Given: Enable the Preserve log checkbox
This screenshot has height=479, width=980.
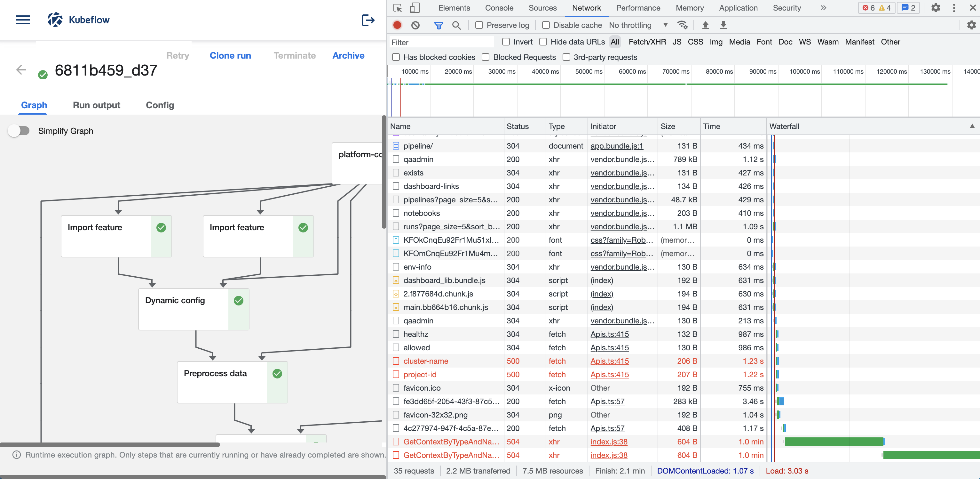Looking at the screenshot, I should 479,25.
